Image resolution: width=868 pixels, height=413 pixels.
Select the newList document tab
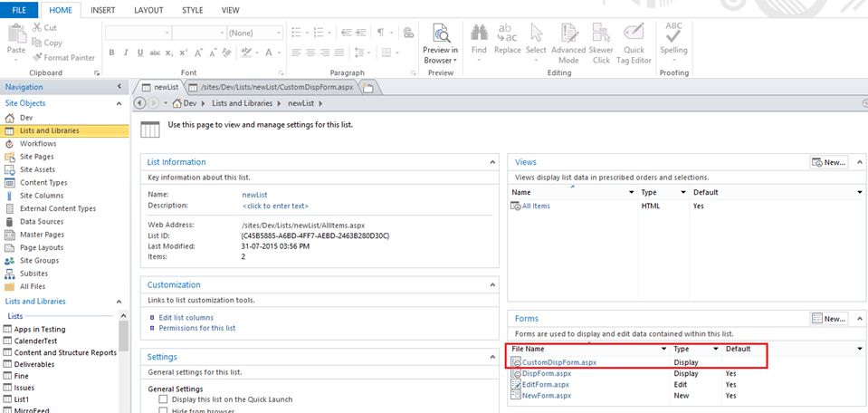pos(160,88)
